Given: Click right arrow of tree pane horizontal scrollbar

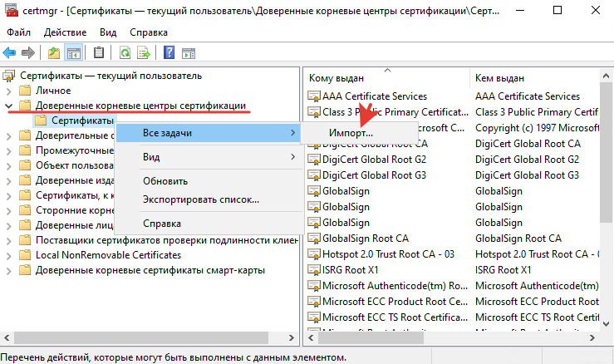Looking at the screenshot, I should pos(291,337).
